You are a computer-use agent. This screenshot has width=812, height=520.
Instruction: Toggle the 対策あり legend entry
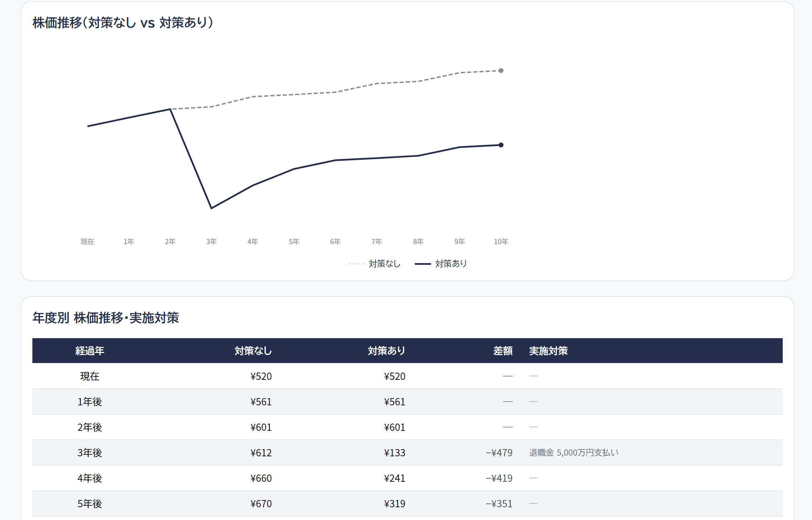tap(441, 264)
